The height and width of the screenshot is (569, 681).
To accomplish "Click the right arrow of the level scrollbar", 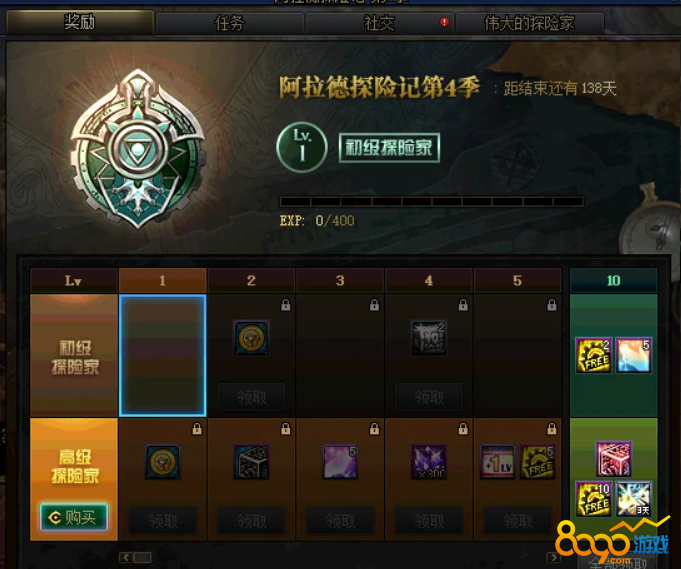I will pos(553,557).
